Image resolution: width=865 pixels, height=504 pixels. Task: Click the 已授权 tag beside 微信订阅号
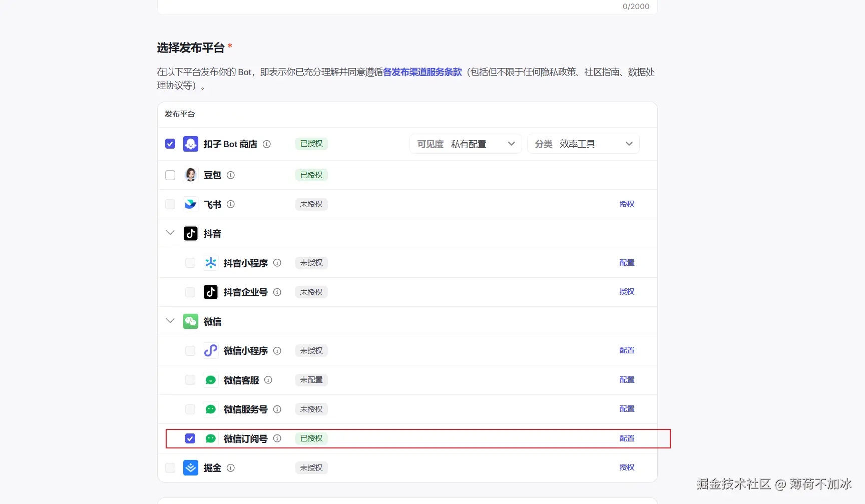(x=311, y=438)
